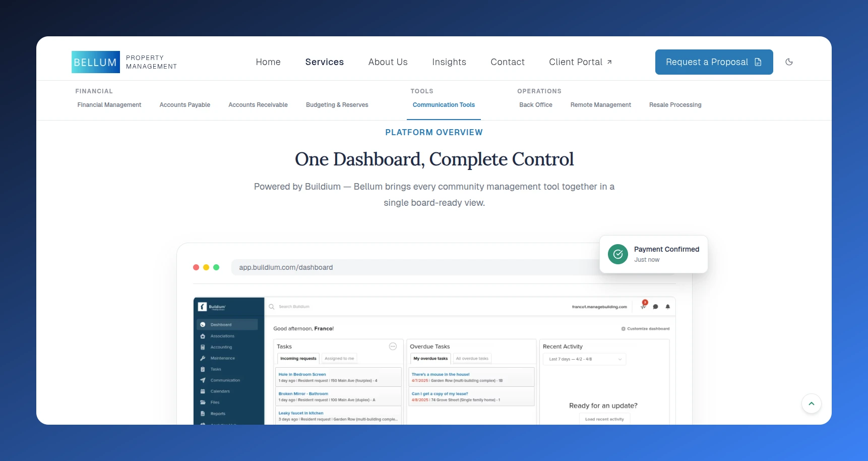Open the chat bubble messages icon
The image size is (868, 461).
tap(656, 307)
